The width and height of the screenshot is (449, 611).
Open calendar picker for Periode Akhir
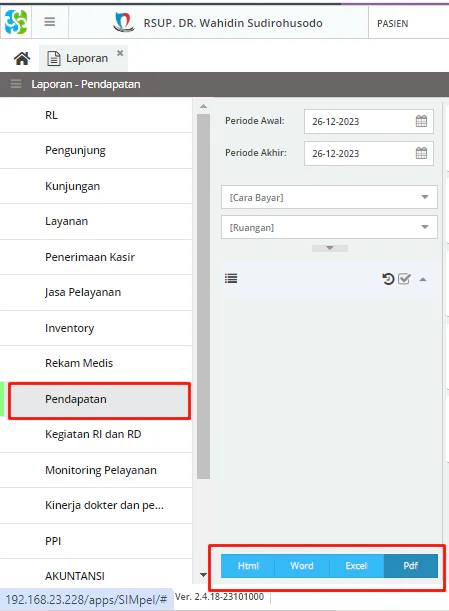[x=421, y=153]
